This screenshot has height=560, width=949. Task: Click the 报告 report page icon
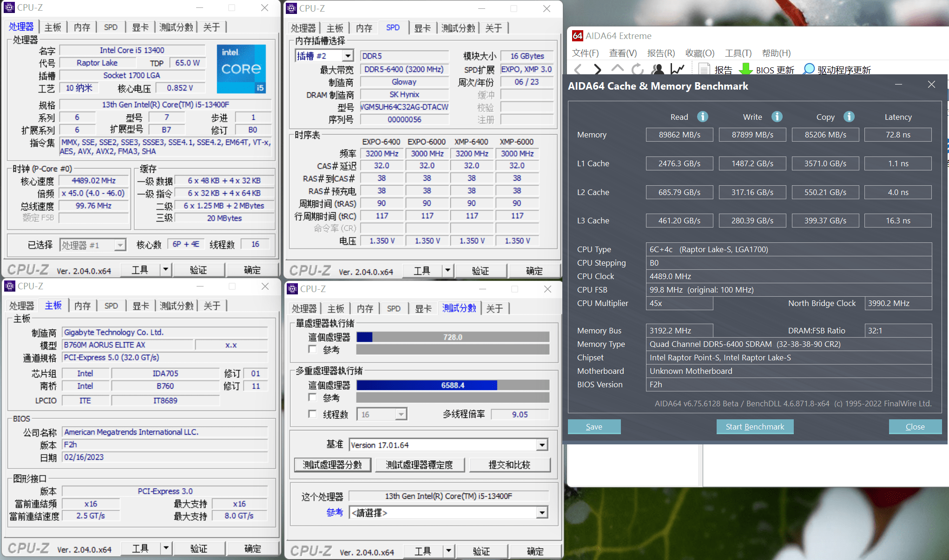coord(704,70)
